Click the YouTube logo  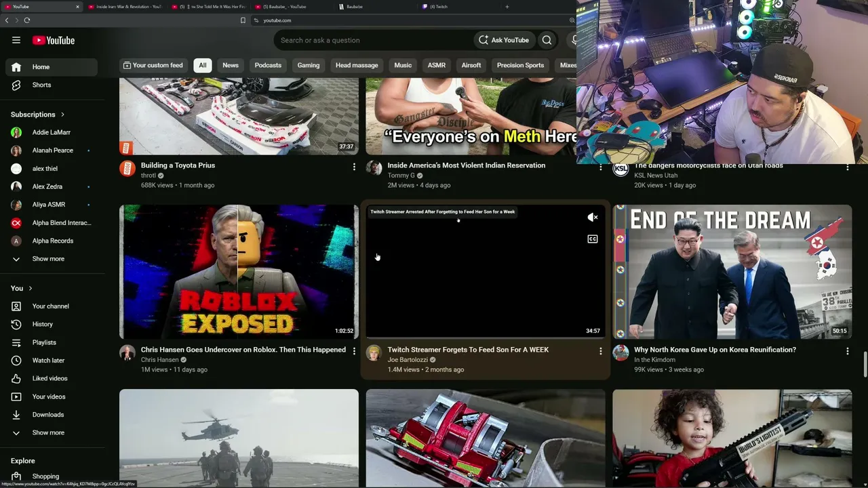point(54,40)
